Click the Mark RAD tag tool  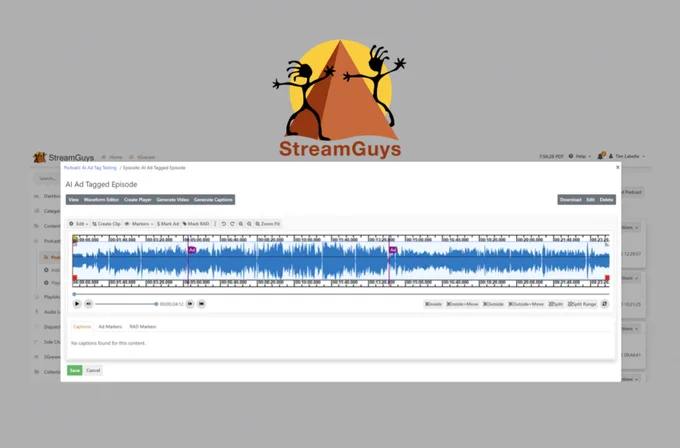196,224
